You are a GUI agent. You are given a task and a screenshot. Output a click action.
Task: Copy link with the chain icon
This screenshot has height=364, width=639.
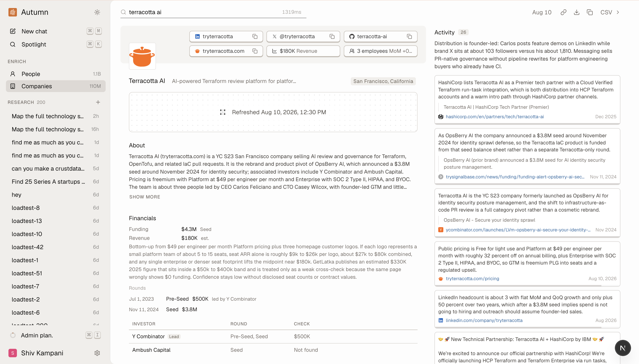pyautogui.click(x=563, y=12)
